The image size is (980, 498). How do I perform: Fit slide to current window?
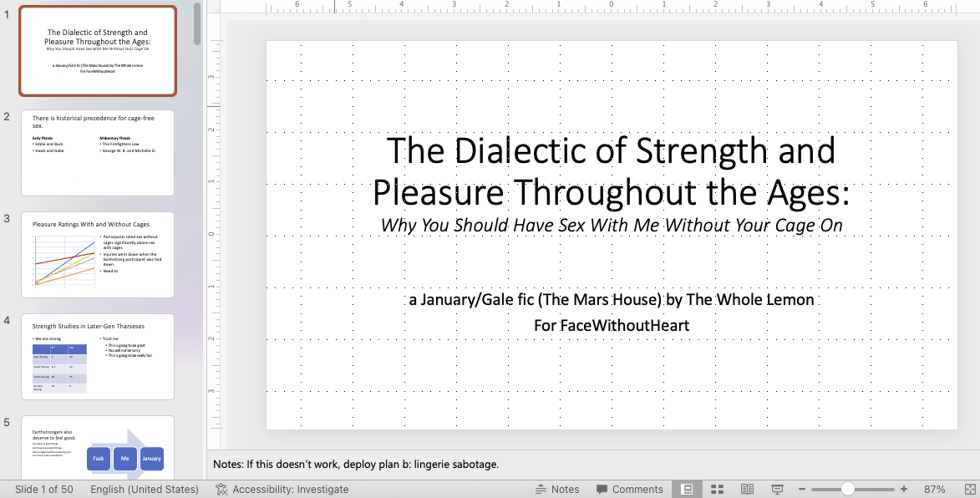[x=971, y=490]
